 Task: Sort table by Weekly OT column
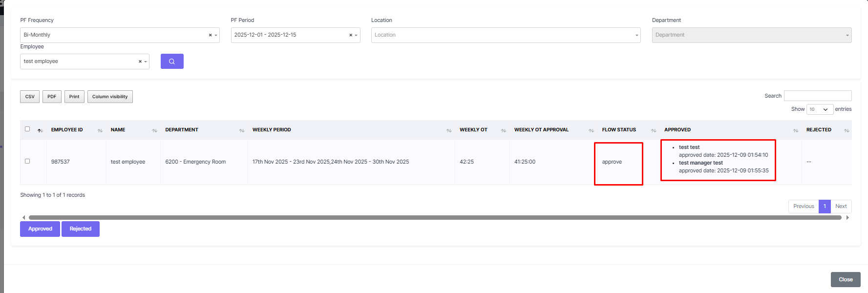pyautogui.click(x=473, y=130)
